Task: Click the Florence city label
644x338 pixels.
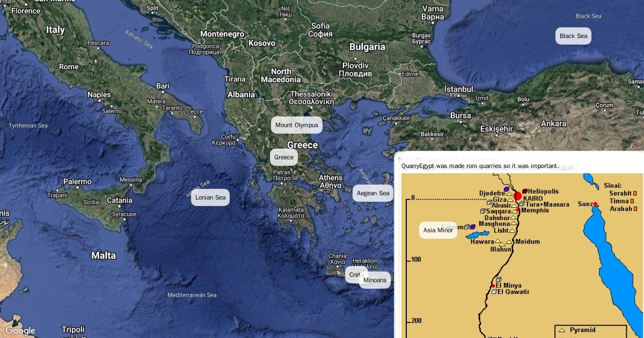Action: 26,11
